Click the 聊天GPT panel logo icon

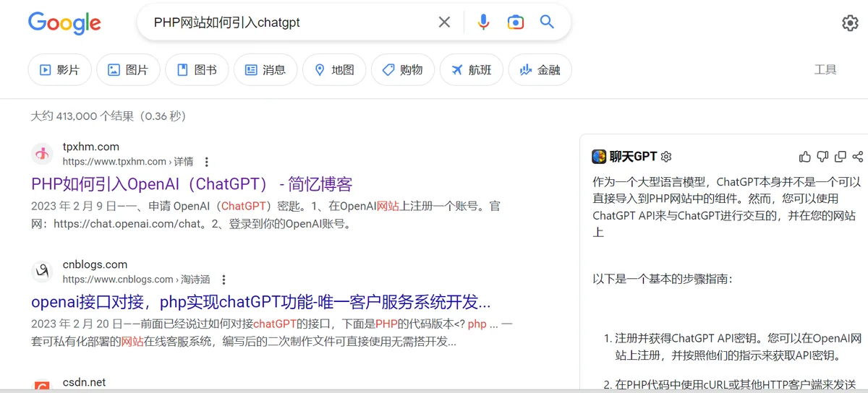pos(599,157)
